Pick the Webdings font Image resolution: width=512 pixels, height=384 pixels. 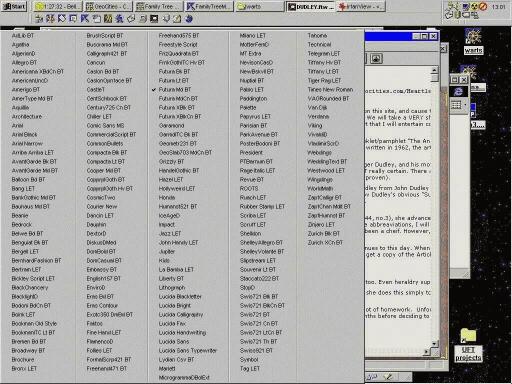point(319,152)
